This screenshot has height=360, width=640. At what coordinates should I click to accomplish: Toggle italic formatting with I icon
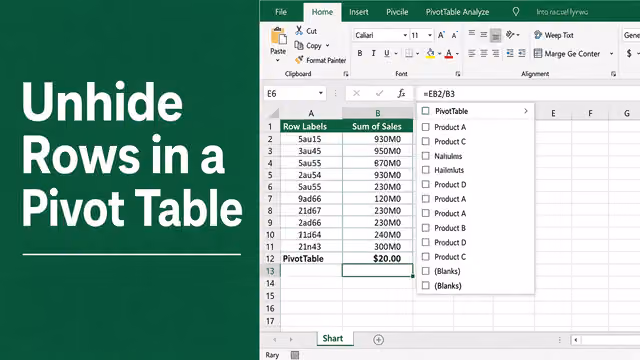tap(373, 53)
